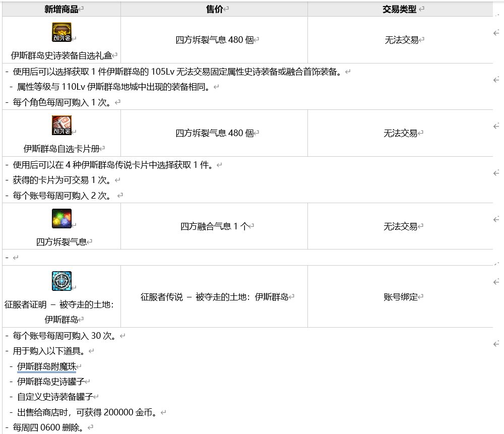Screen dimensions: 504x434
Task: Select the colorful 四方坼裂气息 orbs icon
Action: [61, 219]
